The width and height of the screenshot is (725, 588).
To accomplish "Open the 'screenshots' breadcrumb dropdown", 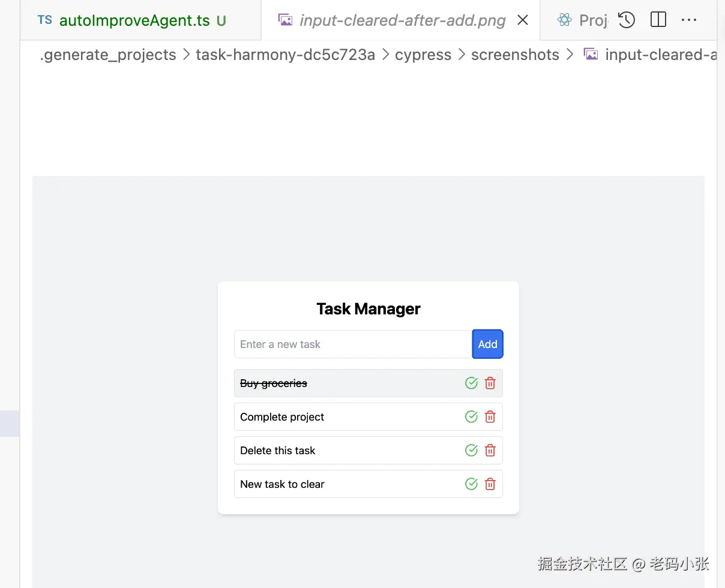I will click(x=515, y=55).
